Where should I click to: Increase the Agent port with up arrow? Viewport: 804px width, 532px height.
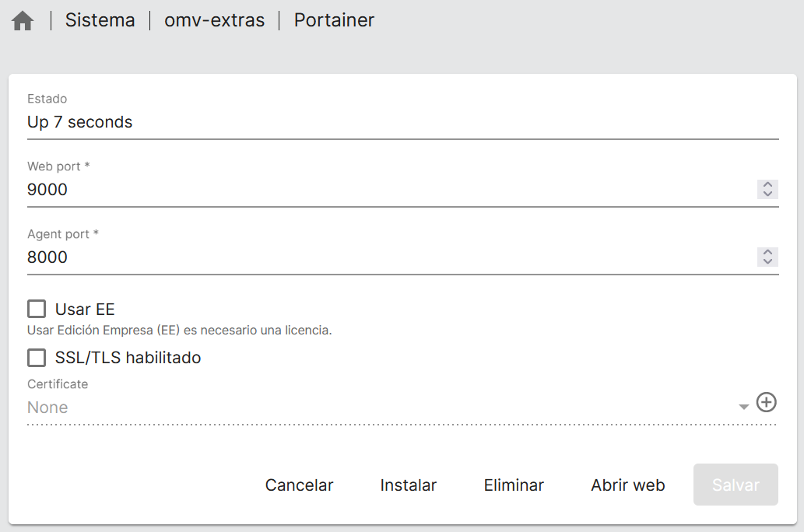point(767,253)
